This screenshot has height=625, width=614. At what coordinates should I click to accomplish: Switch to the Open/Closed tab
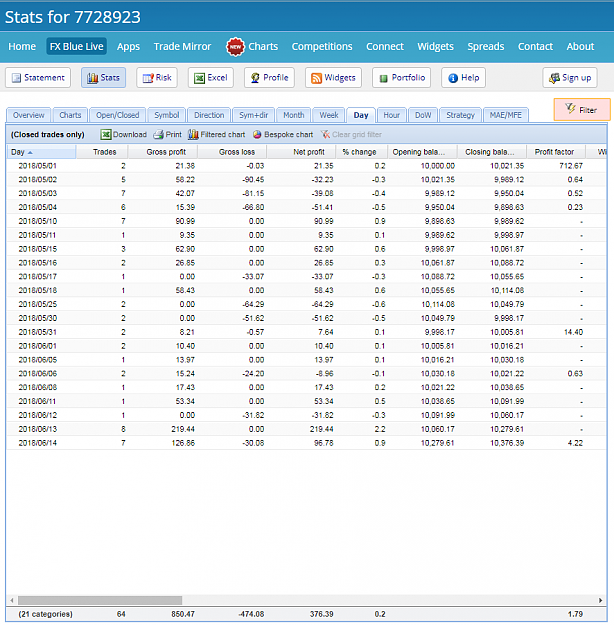118,115
